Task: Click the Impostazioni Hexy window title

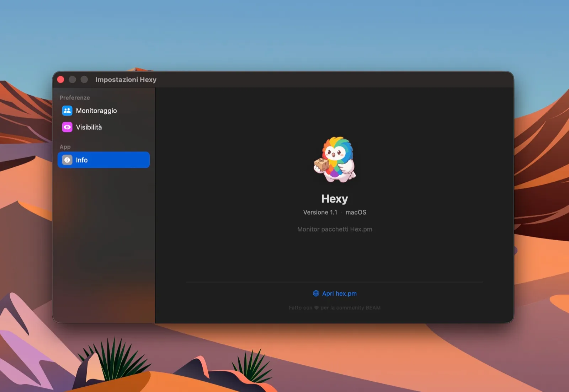Action: coord(126,80)
